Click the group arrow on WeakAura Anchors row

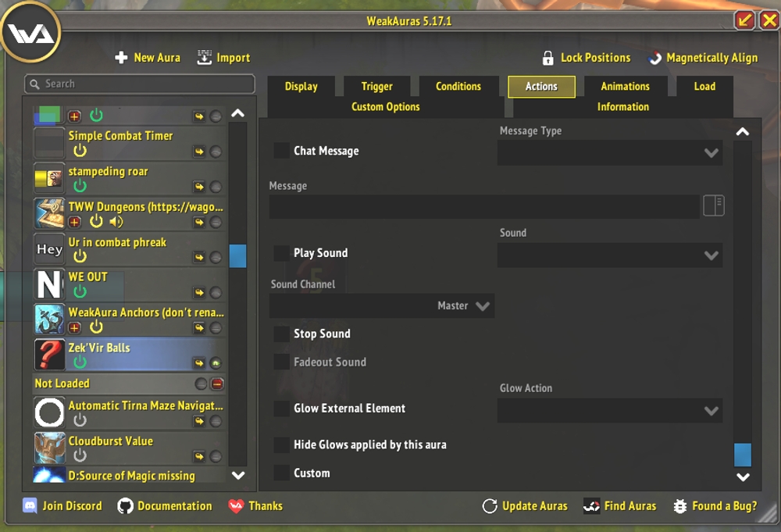click(199, 328)
